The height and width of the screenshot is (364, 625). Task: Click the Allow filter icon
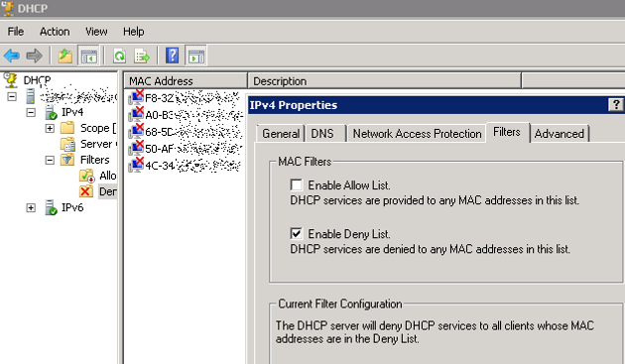click(x=86, y=176)
